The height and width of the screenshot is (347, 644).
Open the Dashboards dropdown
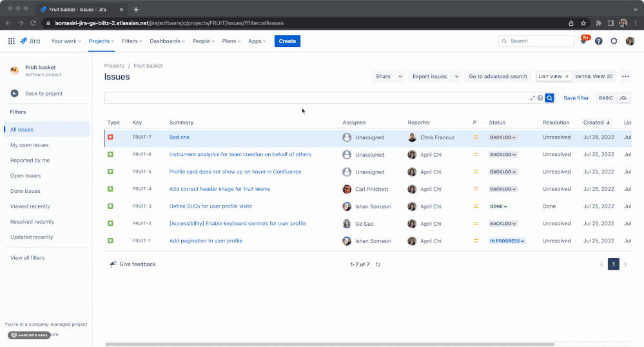(x=167, y=41)
